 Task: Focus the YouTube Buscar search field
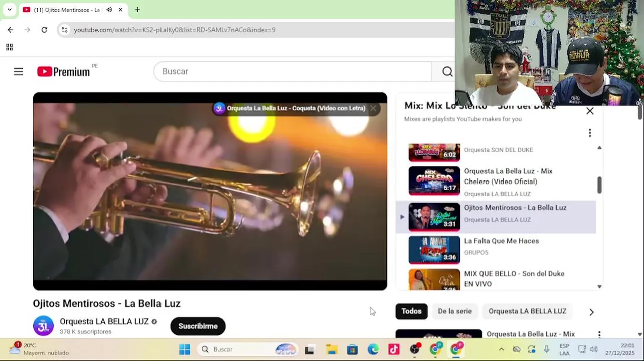(292, 72)
